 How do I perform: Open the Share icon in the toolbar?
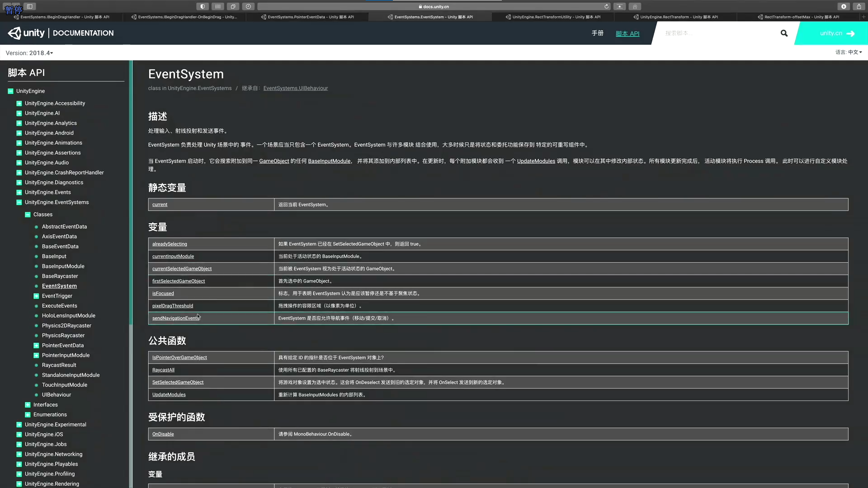[858, 6]
